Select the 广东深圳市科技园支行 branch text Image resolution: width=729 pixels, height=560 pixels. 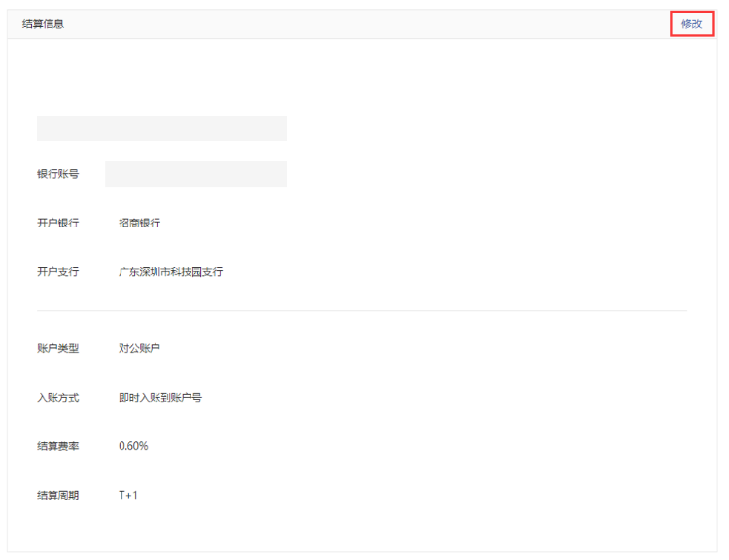click(x=170, y=271)
